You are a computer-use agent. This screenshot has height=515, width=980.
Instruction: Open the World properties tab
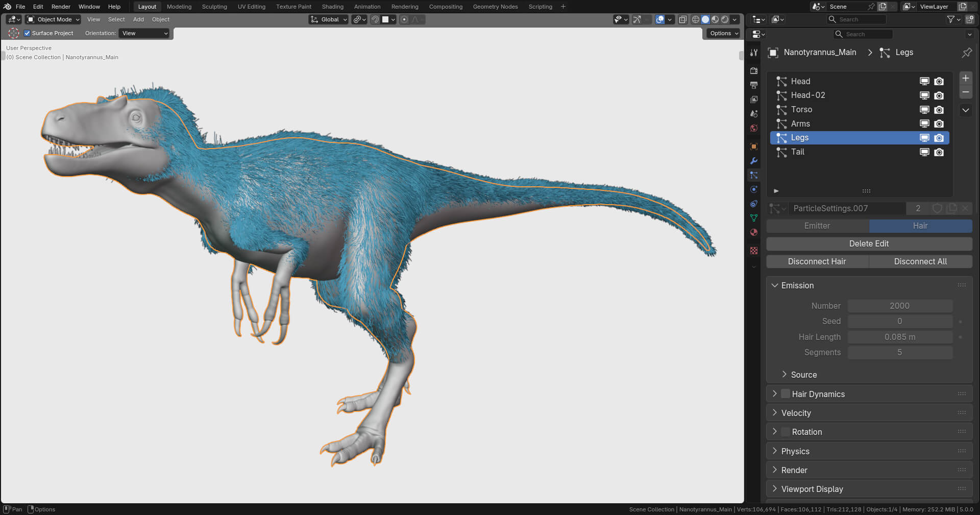coord(754,128)
